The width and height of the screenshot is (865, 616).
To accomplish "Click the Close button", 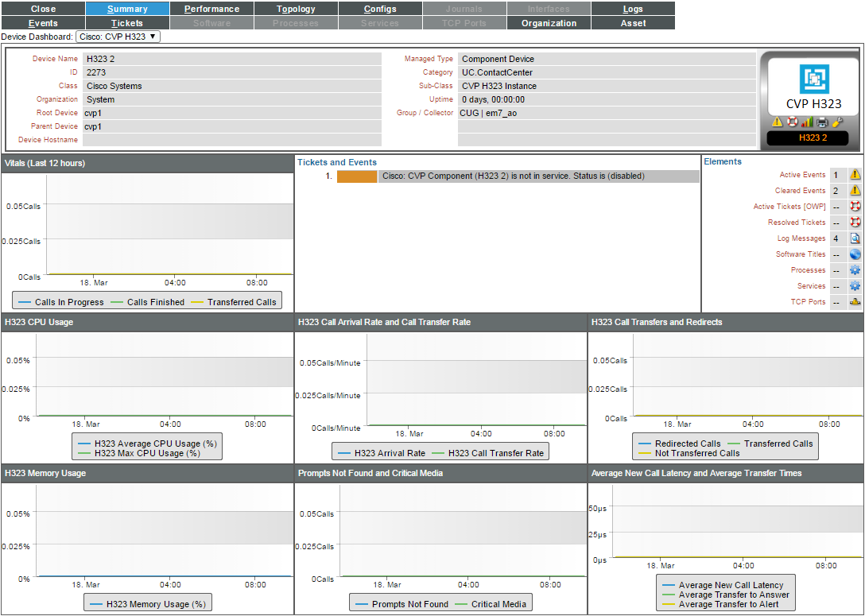I will coord(43,9).
